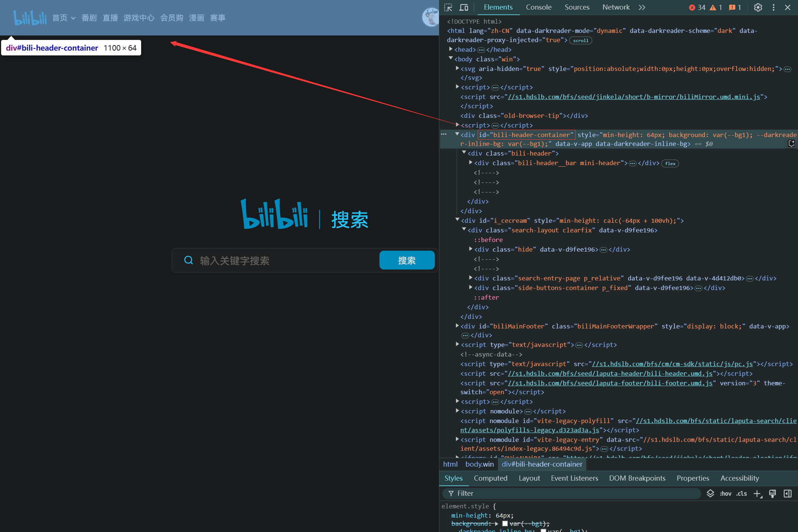
Task: Open the biliMirror.umd.mini.js script link
Action: click(x=634, y=97)
